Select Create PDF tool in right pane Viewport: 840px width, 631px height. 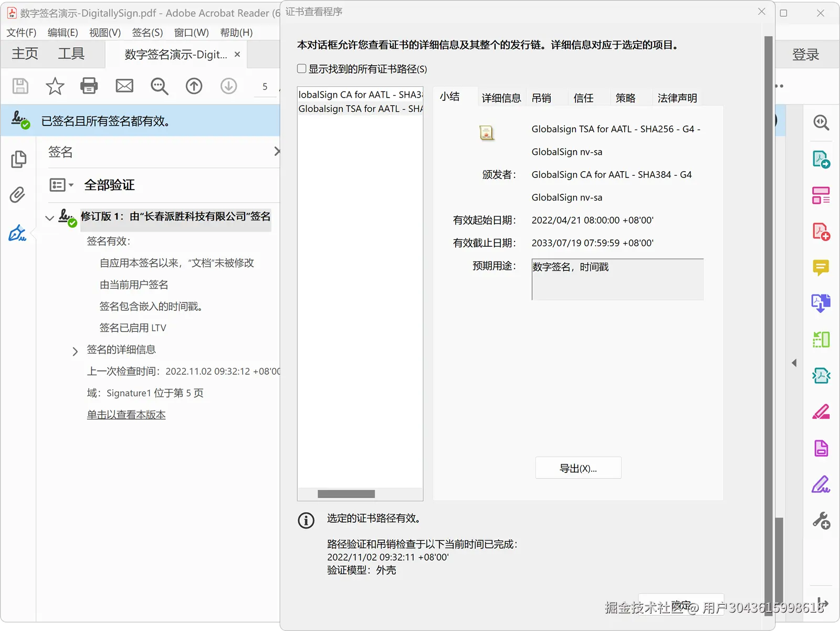click(x=821, y=232)
